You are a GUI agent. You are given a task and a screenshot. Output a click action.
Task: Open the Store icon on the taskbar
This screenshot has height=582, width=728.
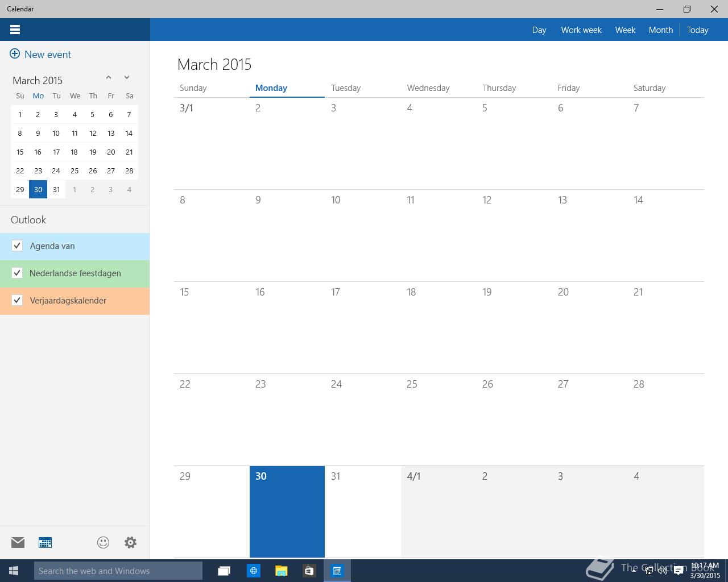pyautogui.click(x=309, y=571)
